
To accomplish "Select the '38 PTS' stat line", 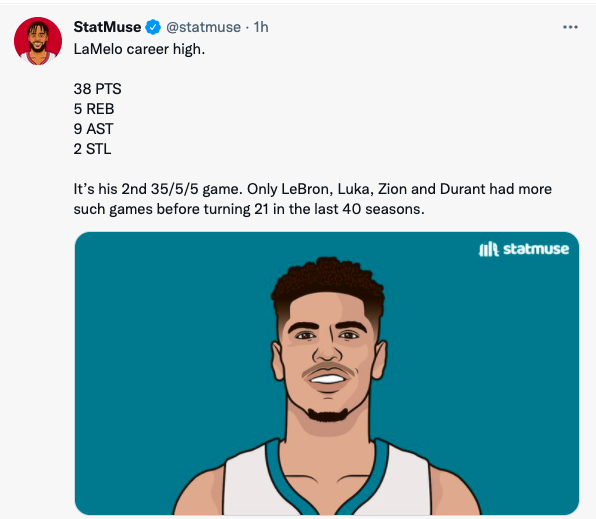I will click(x=97, y=89).
